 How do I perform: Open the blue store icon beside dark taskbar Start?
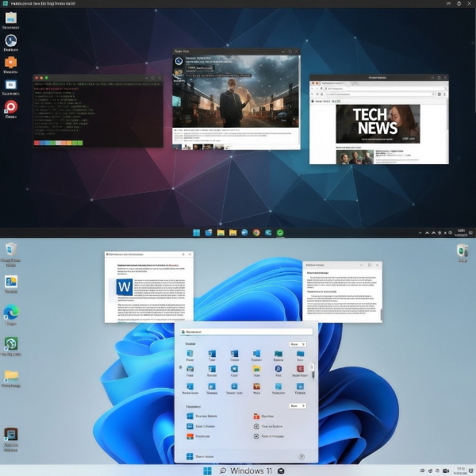tap(209, 232)
